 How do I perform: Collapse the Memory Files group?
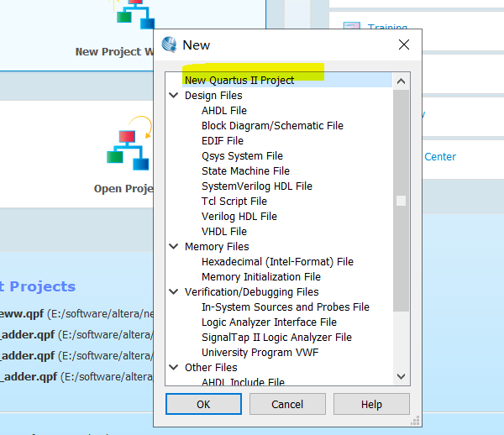(174, 246)
